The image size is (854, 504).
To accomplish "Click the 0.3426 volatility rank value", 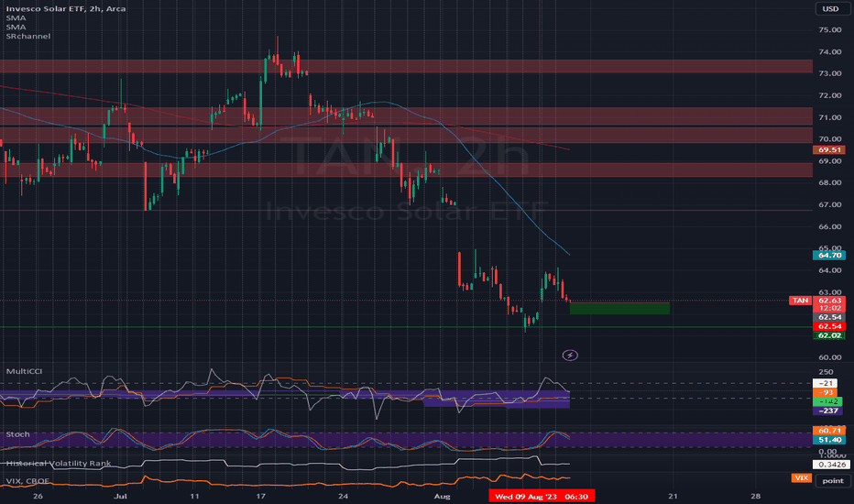I will tap(831, 465).
